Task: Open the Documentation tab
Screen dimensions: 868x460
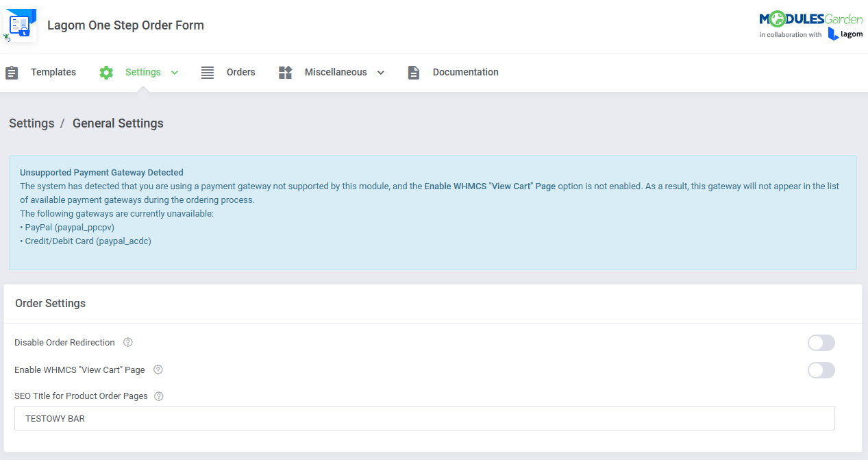Action: [466, 72]
